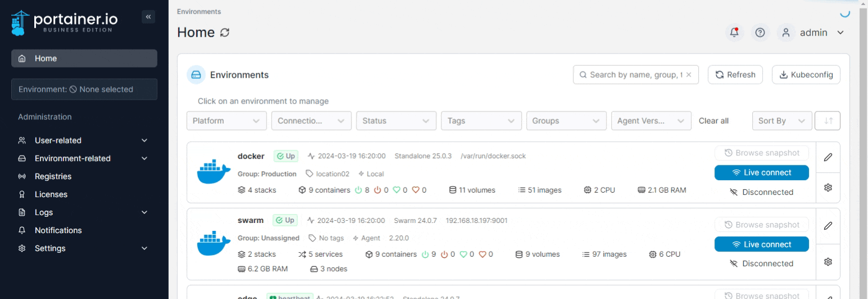Open notifications bell icon in header
The width and height of the screenshot is (868, 299).
point(734,33)
